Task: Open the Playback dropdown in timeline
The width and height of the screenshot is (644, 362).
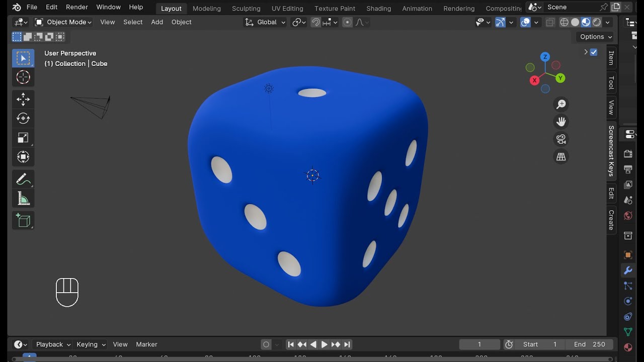Action: pos(53,344)
